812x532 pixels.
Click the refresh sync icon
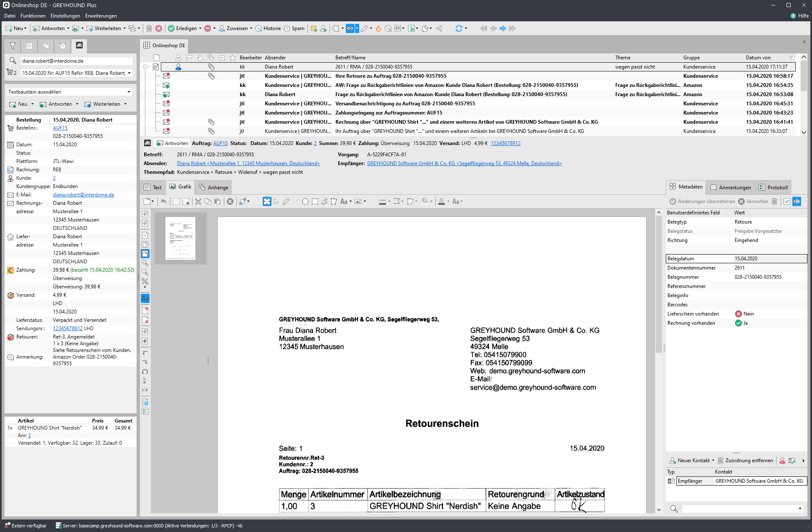pos(459,28)
